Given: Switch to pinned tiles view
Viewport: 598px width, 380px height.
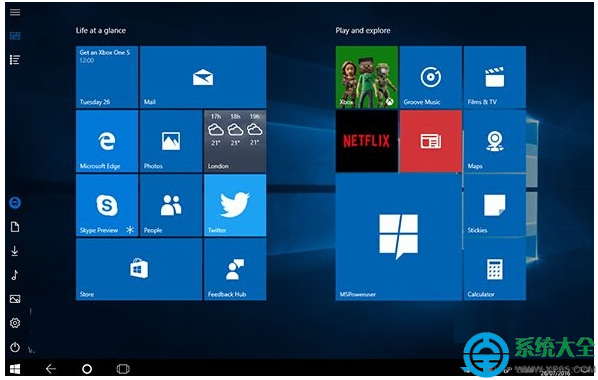Looking at the screenshot, I should (15, 36).
